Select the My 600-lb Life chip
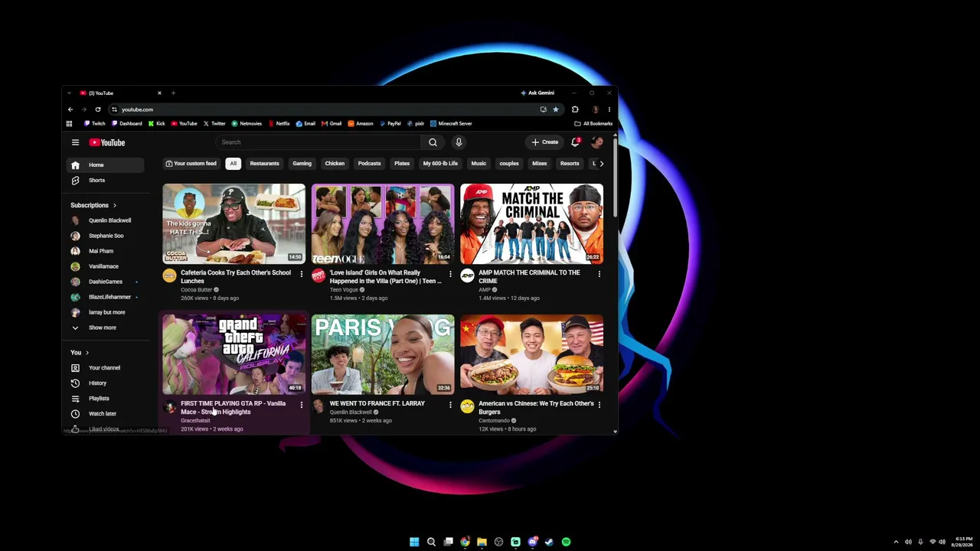This screenshot has height=551, width=980. [x=440, y=164]
